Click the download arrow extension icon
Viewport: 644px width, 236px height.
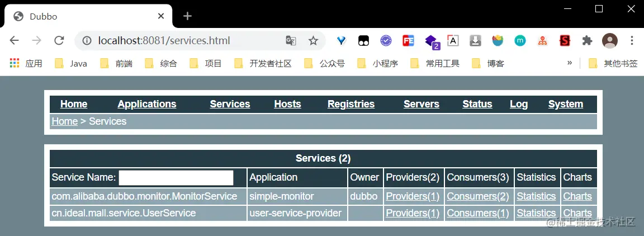(x=475, y=40)
